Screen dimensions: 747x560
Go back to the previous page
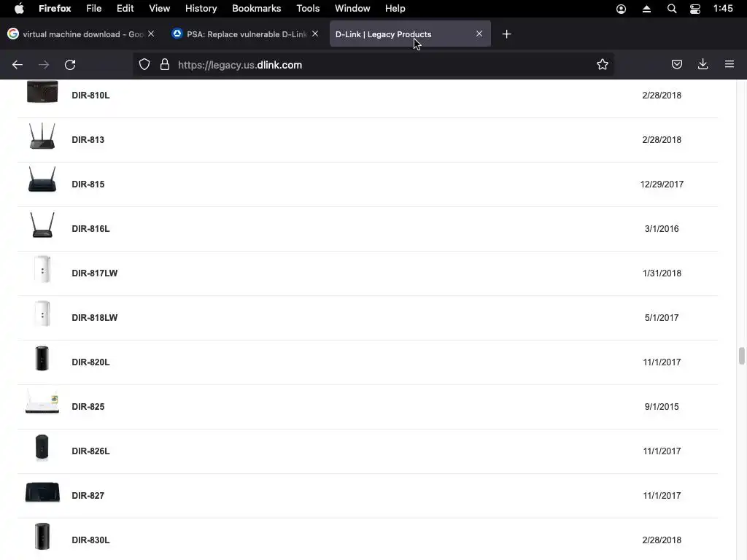coord(18,65)
